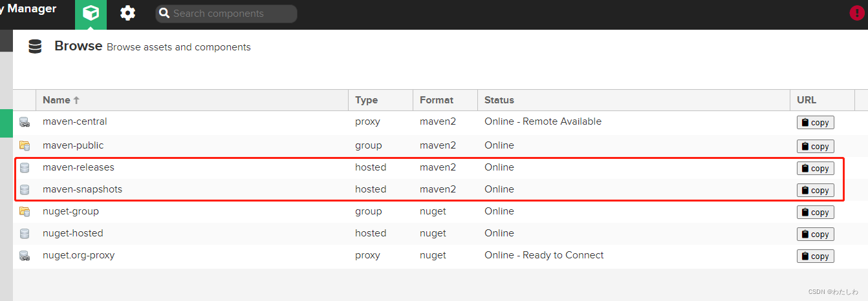Click the nuget-group folder icon
This screenshot has width=868, height=301.
tap(25, 211)
